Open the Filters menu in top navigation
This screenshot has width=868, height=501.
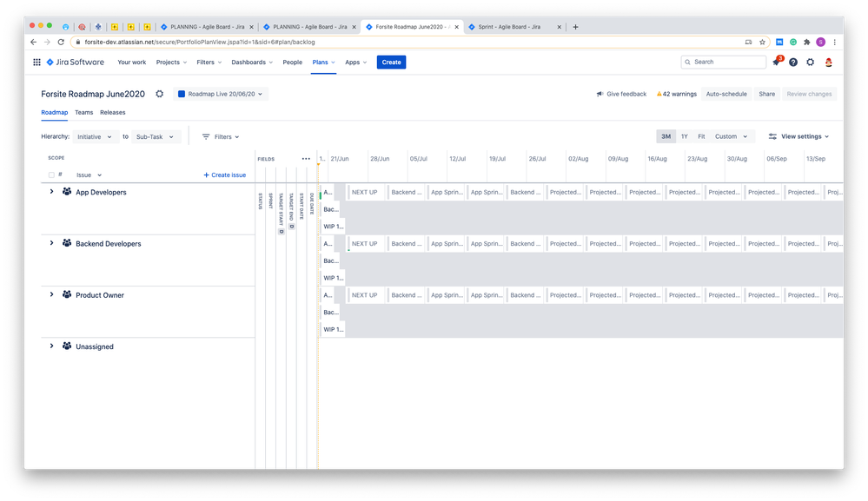click(x=209, y=63)
